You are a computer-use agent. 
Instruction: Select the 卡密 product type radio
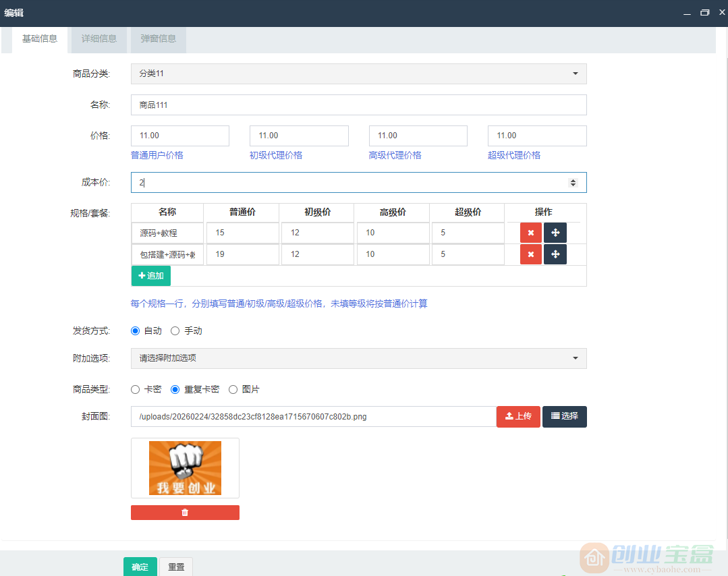(x=135, y=389)
